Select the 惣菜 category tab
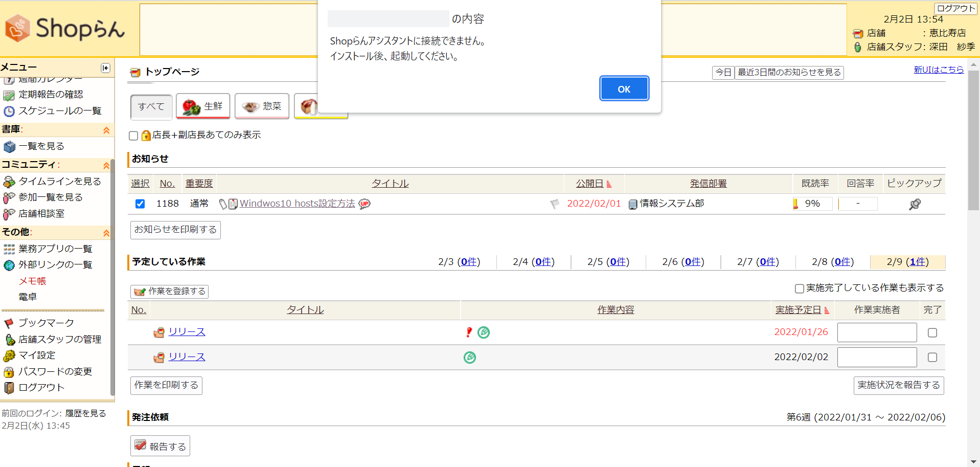This screenshot has width=980, height=467. (262, 106)
